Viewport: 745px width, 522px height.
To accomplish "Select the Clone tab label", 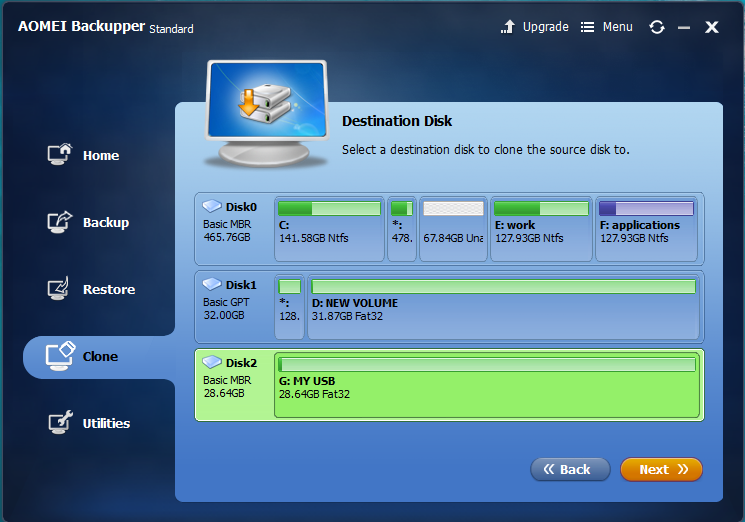I will click(100, 356).
